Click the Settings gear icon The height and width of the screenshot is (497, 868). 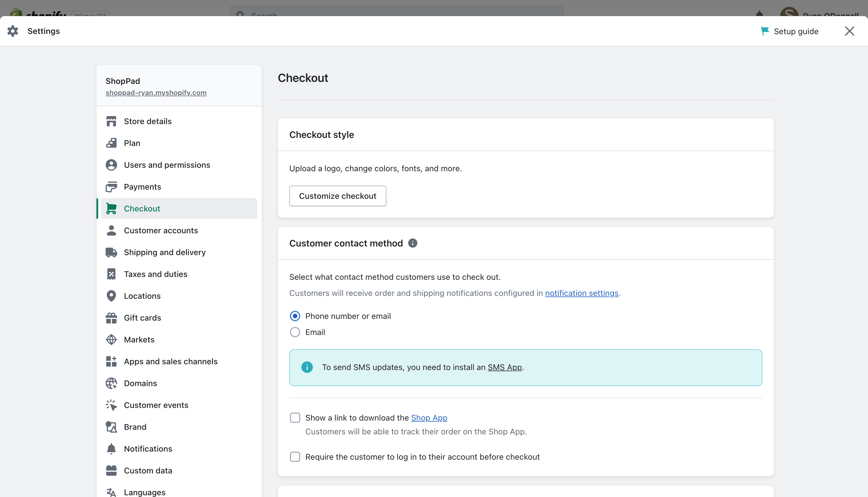tap(13, 31)
